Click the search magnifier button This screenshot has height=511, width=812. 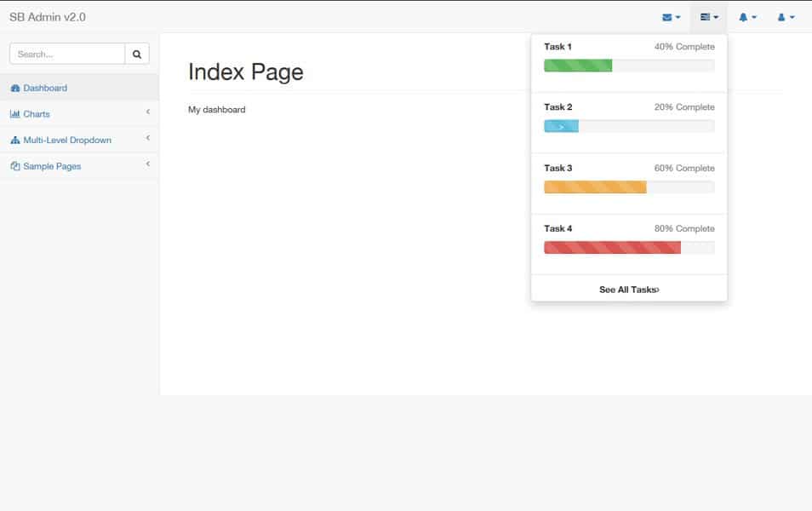pos(136,53)
